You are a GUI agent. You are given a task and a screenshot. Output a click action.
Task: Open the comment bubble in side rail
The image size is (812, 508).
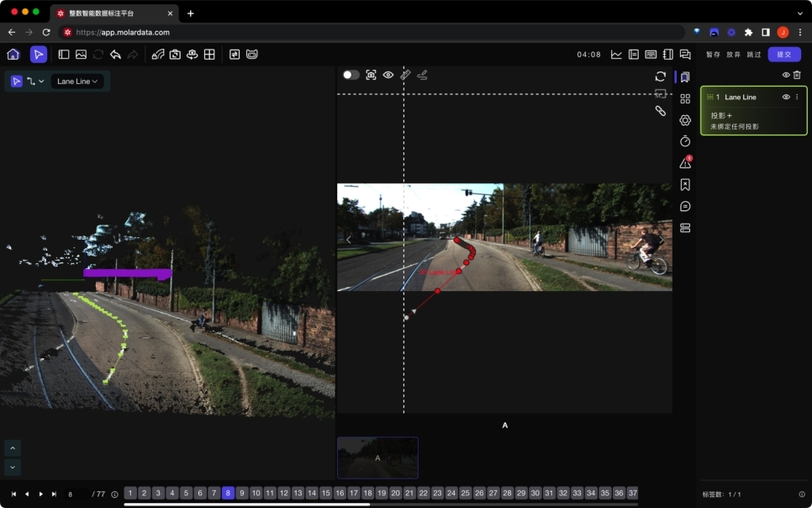click(685, 206)
